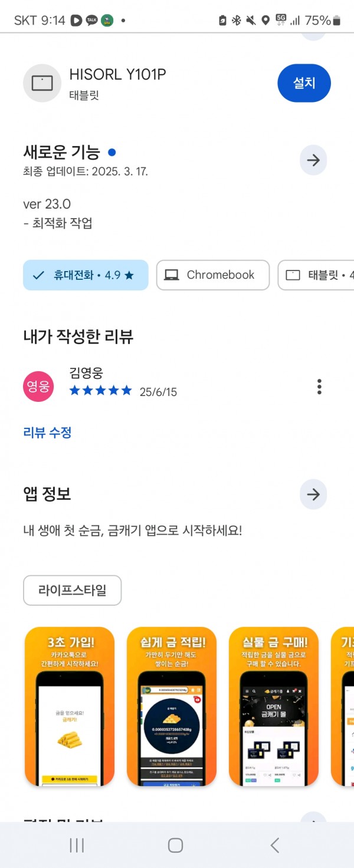Image resolution: width=354 pixels, height=868 pixels.
Task: Tap the Android home navigation button
Action: [175, 846]
